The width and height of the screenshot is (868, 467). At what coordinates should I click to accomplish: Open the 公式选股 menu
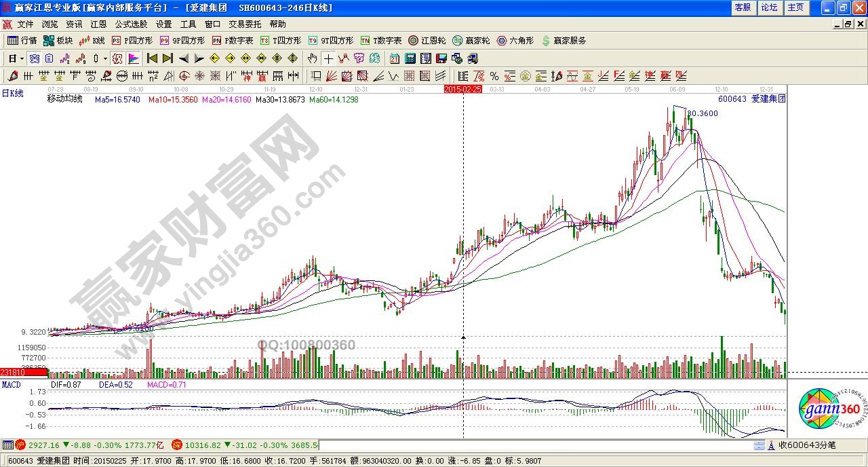point(131,24)
